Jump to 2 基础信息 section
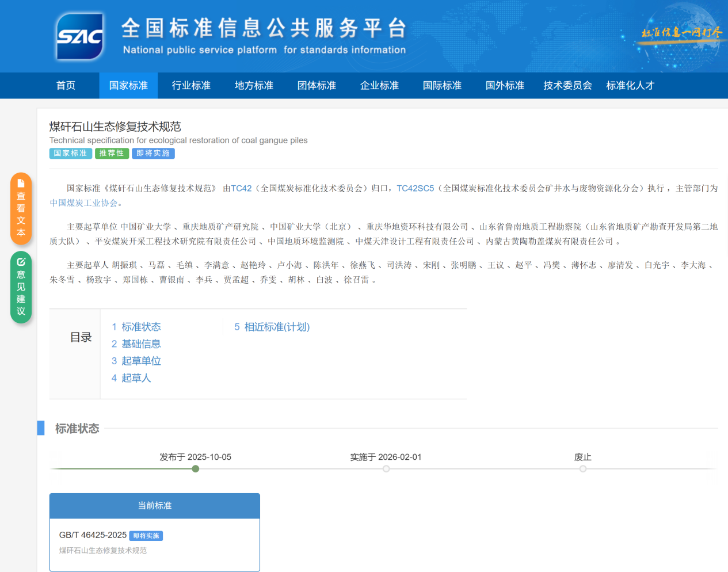Viewport: 728px width, 572px height. (x=136, y=344)
